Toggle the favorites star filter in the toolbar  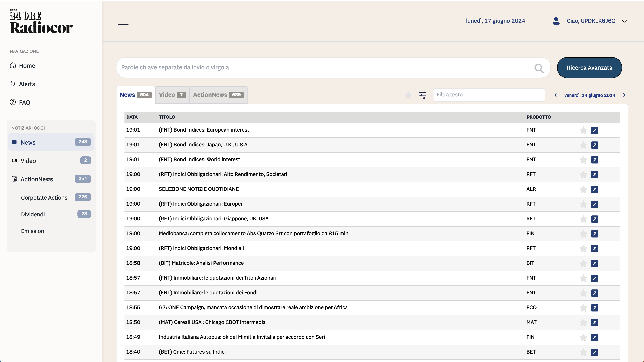coord(408,95)
